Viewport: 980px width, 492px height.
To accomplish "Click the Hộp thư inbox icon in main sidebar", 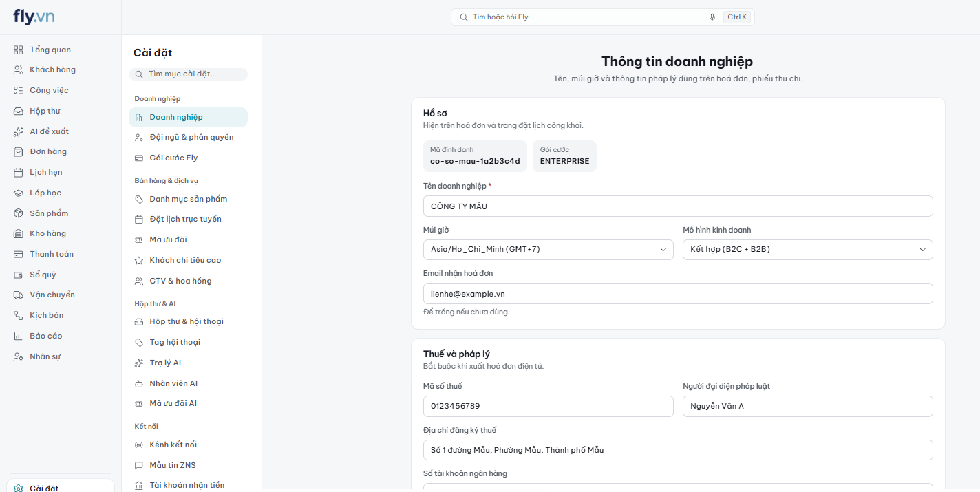I will pos(19,111).
